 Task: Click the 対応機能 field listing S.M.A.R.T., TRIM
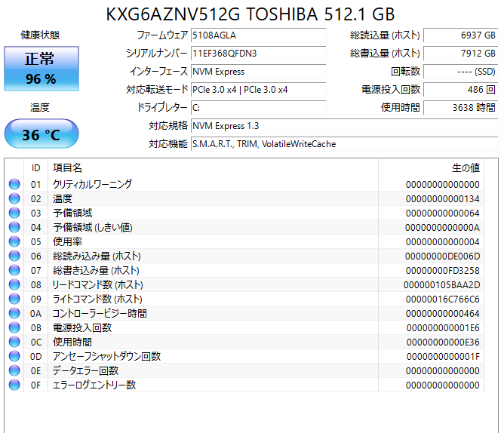[343, 143]
